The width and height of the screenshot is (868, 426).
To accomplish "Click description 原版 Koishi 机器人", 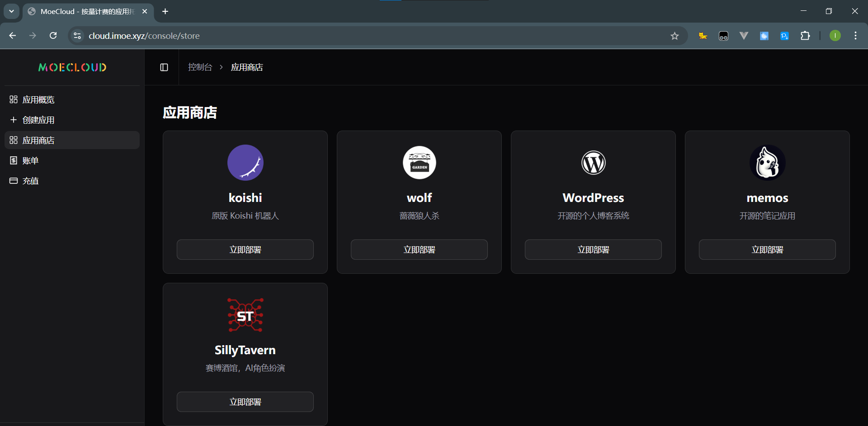I will 245,216.
